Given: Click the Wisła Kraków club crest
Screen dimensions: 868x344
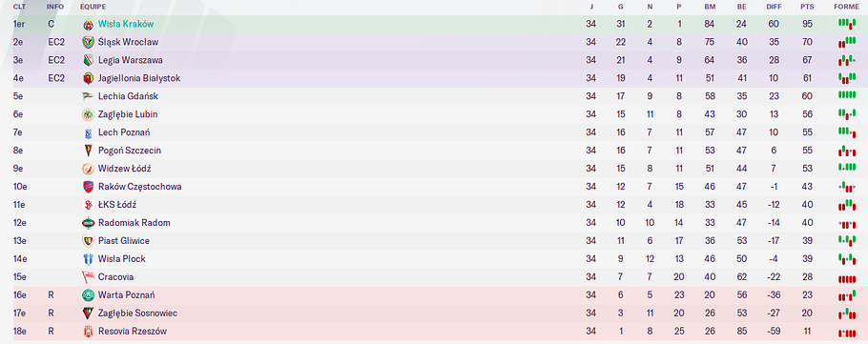Looking at the screenshot, I should pos(88,25).
